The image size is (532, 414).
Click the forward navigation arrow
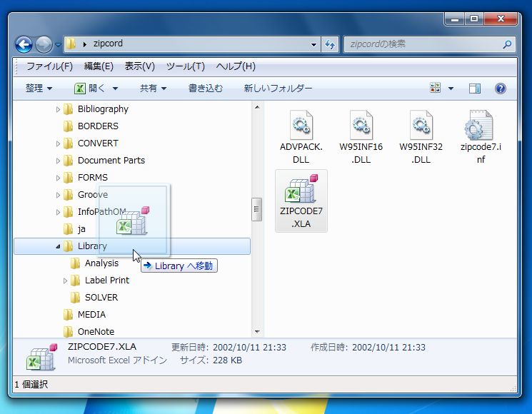pos(44,44)
